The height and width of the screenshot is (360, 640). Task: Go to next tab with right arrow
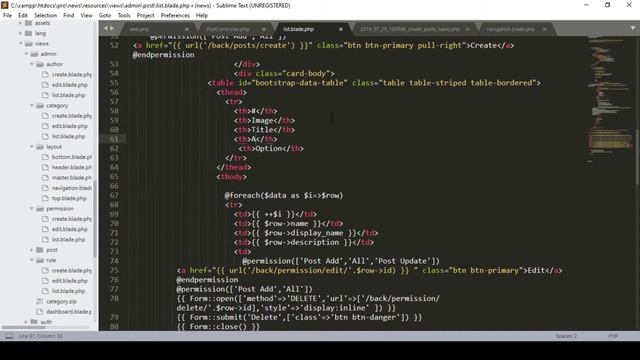tap(112, 28)
